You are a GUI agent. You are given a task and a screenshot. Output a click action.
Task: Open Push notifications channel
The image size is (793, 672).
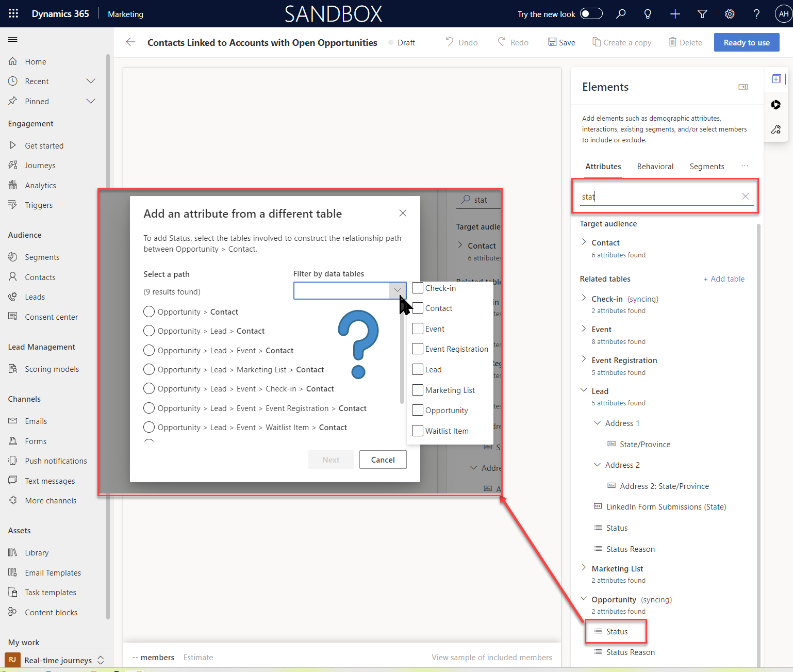point(56,461)
